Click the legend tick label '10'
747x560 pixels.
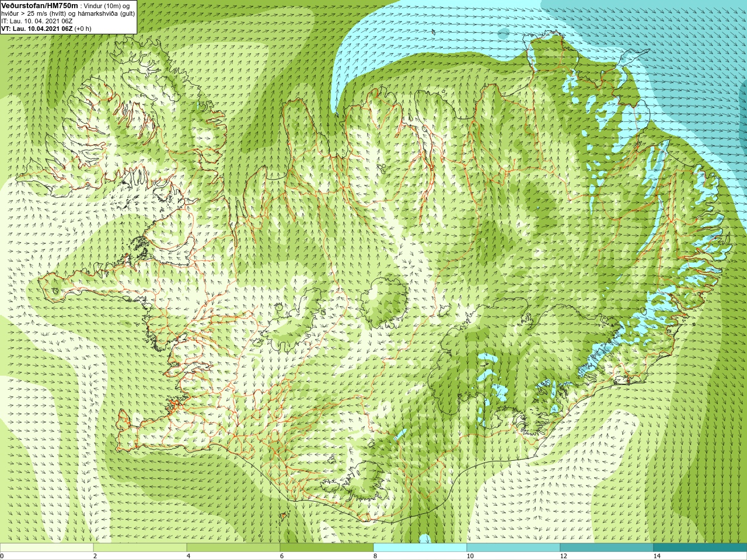[470, 556]
